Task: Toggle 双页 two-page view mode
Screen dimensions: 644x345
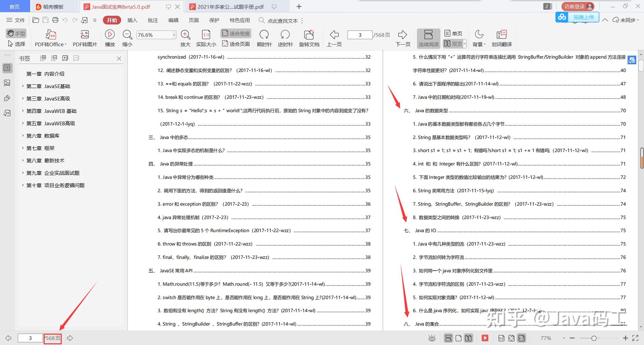Action: [453, 44]
